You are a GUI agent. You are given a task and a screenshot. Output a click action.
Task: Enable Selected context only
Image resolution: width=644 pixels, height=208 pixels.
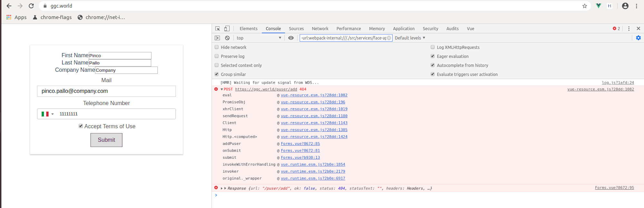(x=217, y=65)
